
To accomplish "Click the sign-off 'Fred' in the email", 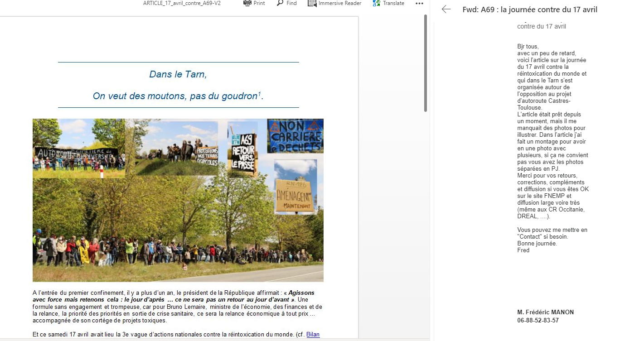I will coord(523,250).
